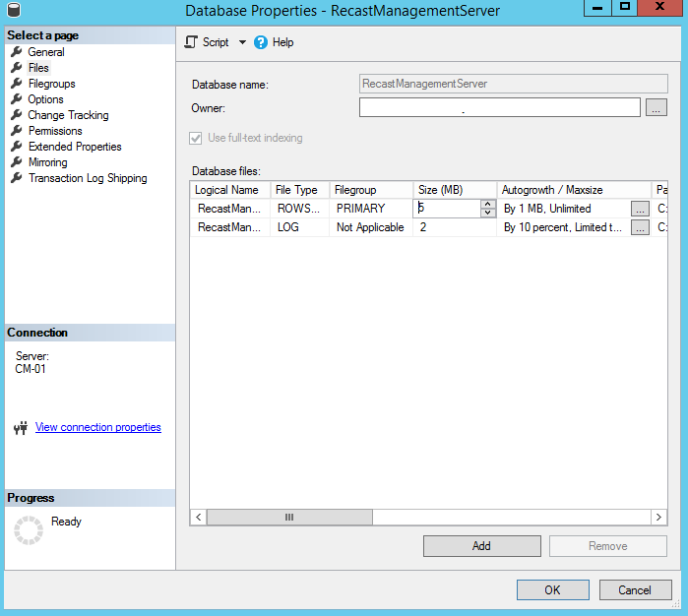688x616 pixels.
Task: Select the PRIMARY filegroup cell
Action: 371,209
